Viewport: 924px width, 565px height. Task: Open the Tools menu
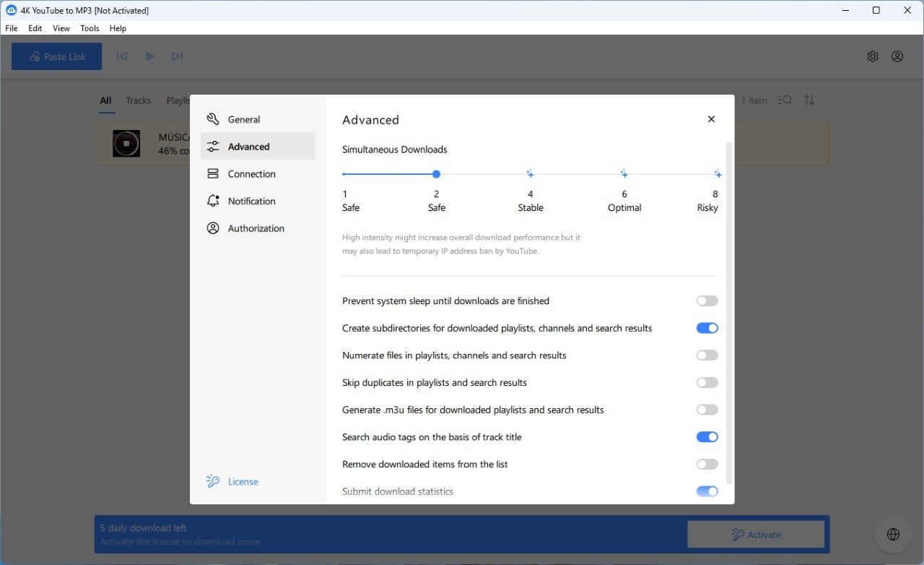tap(90, 28)
